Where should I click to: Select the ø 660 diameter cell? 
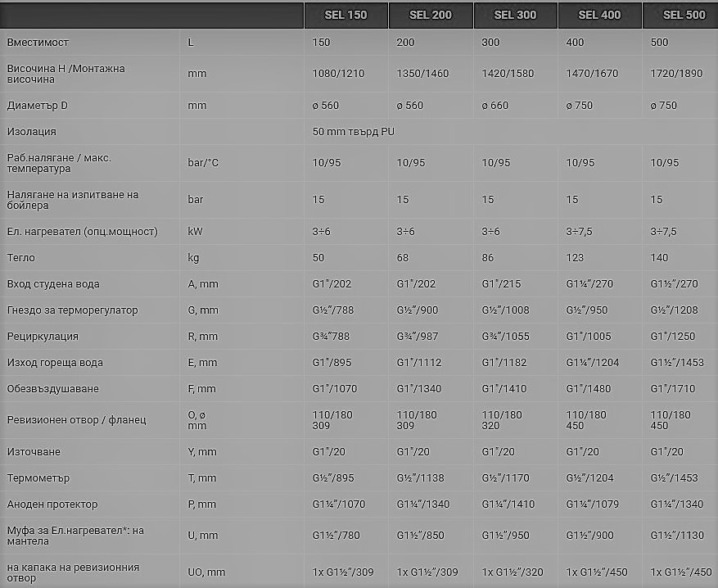click(495, 106)
